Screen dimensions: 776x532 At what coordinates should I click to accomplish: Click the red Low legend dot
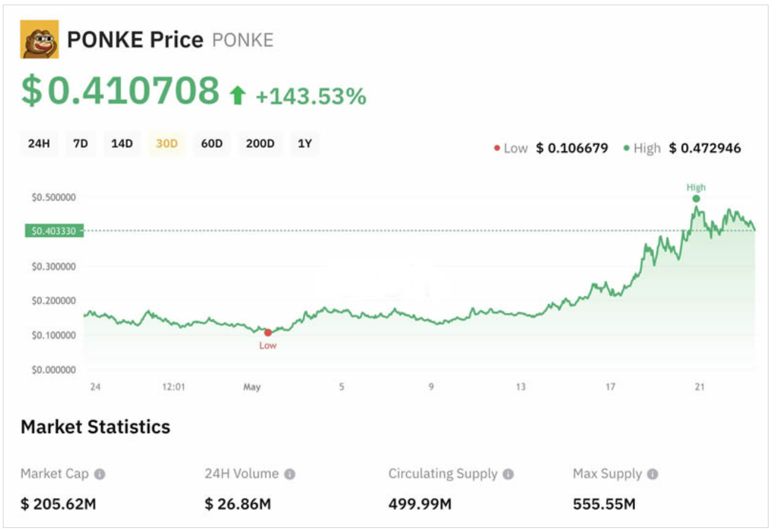pos(497,148)
